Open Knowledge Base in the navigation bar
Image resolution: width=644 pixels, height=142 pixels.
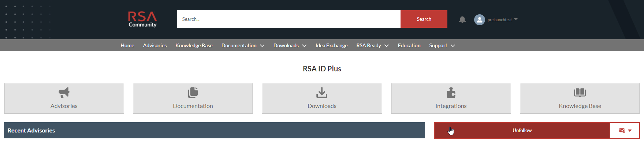(x=194, y=45)
